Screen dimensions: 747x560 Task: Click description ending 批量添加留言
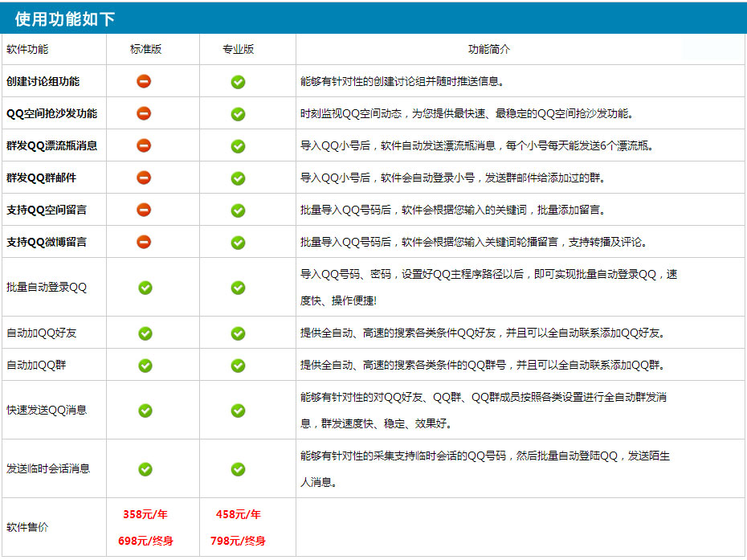(452, 210)
